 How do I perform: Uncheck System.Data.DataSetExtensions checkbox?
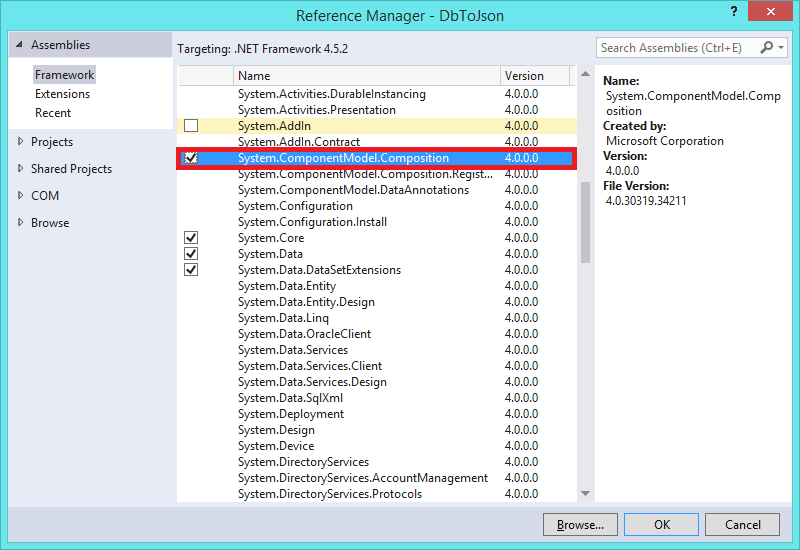(191, 270)
